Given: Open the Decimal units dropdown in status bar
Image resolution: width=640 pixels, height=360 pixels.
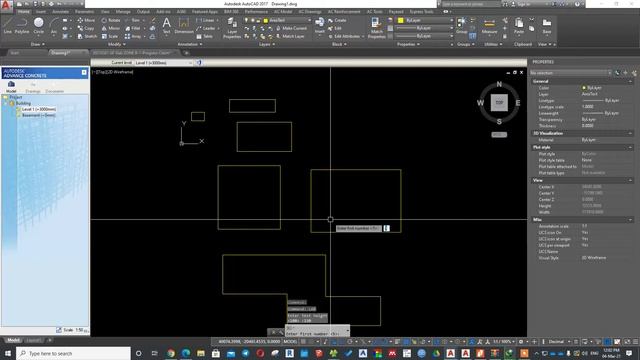Looking at the screenshot, I should [x=559, y=341].
